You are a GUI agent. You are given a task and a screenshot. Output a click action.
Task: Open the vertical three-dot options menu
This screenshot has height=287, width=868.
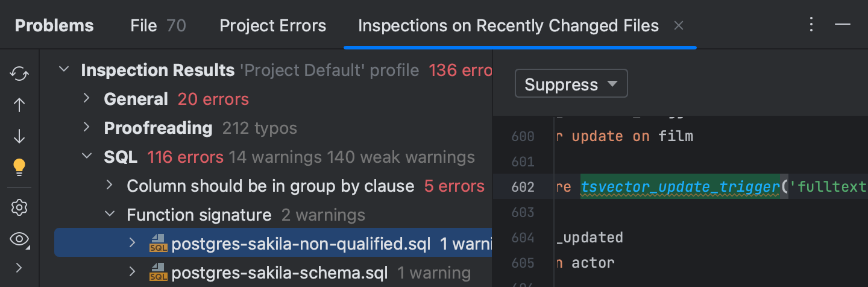click(811, 25)
